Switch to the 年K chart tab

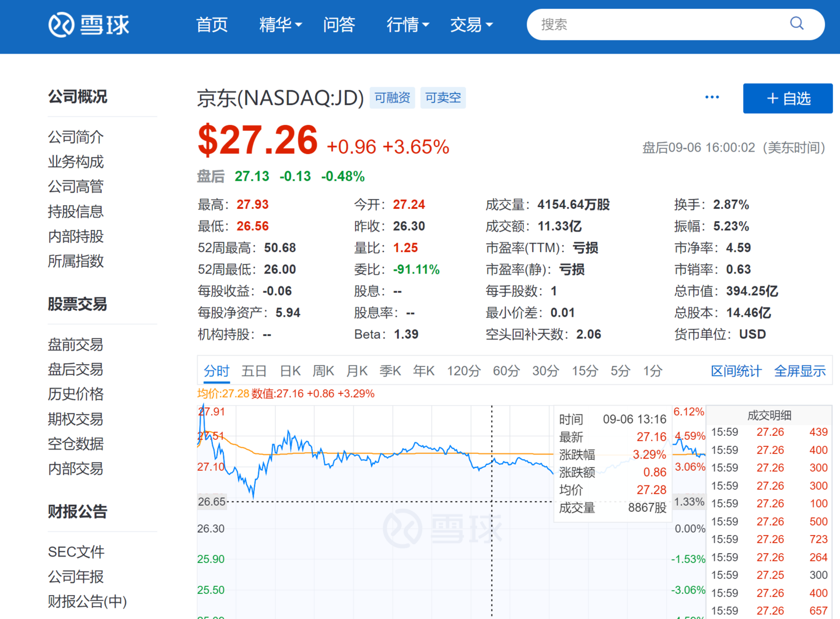(x=423, y=370)
